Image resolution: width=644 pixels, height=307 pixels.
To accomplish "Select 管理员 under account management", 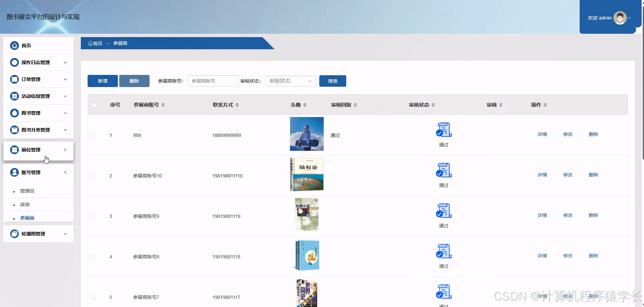I will 27,191.
